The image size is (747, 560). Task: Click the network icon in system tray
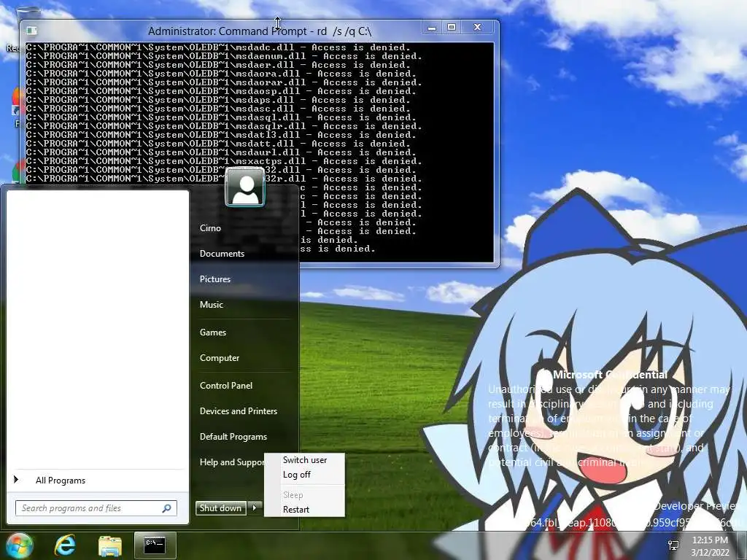[x=673, y=545]
